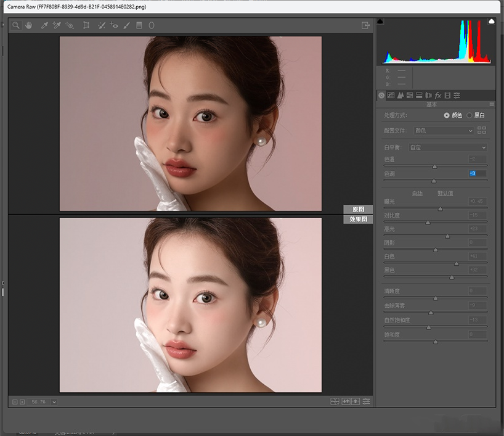Select the Radial Filter tool

151,25
